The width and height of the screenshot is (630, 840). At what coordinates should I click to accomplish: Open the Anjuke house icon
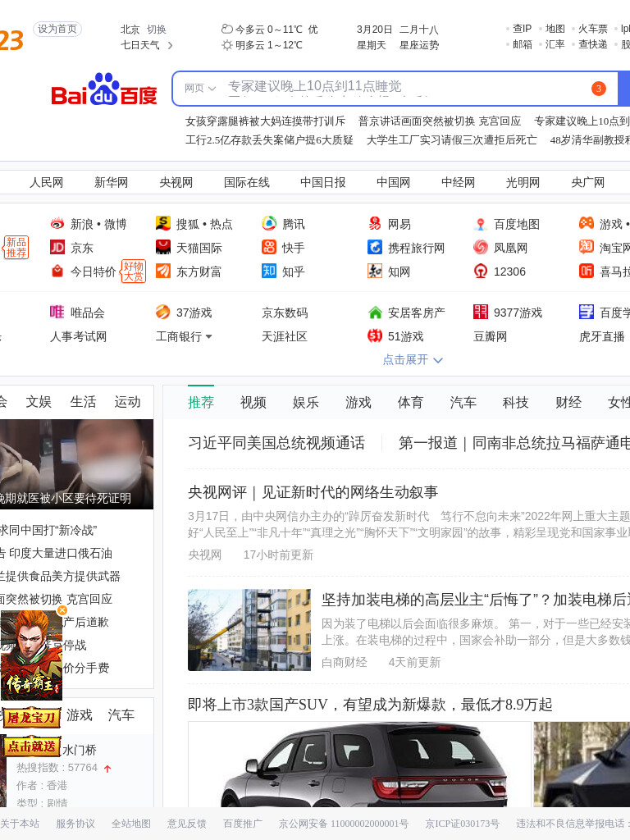pos(375,312)
